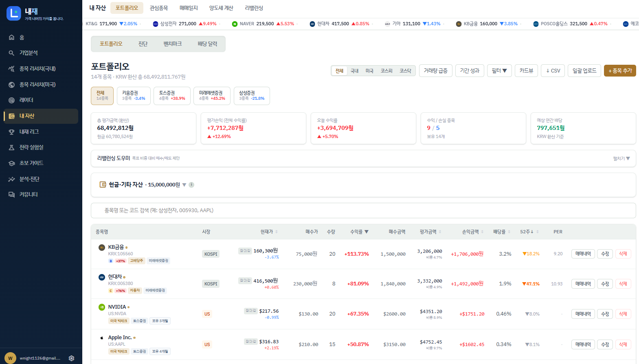Screen dimensions: 639x364
Task: Filter portfolio by 코스닥
Action: pos(405,71)
